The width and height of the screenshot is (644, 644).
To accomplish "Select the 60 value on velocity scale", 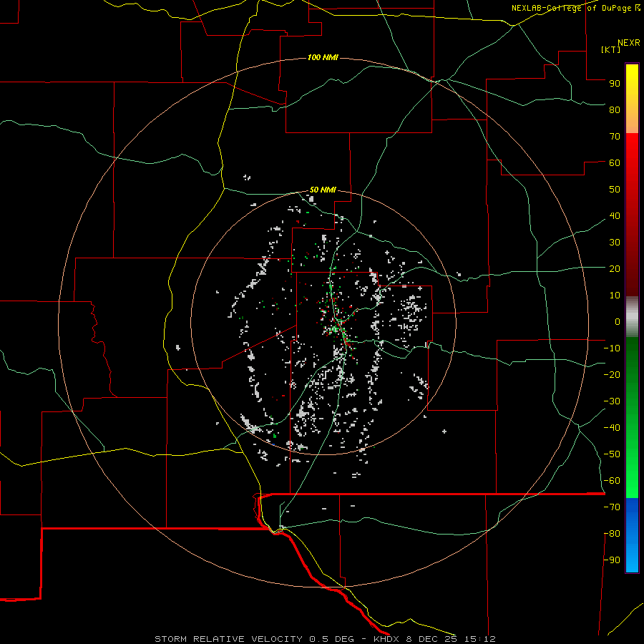I will pyautogui.click(x=615, y=162).
